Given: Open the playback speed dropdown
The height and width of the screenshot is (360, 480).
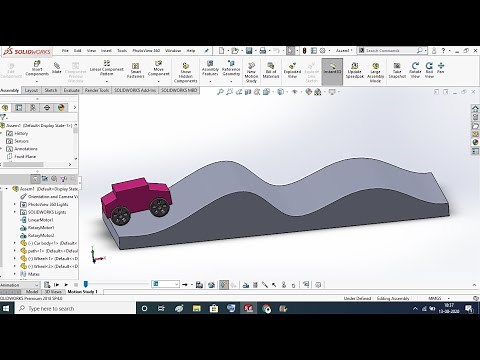Looking at the screenshot, I should pos(166,284).
